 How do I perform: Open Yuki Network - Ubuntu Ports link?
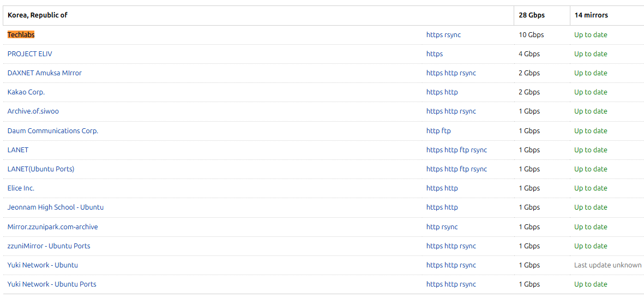tap(52, 284)
